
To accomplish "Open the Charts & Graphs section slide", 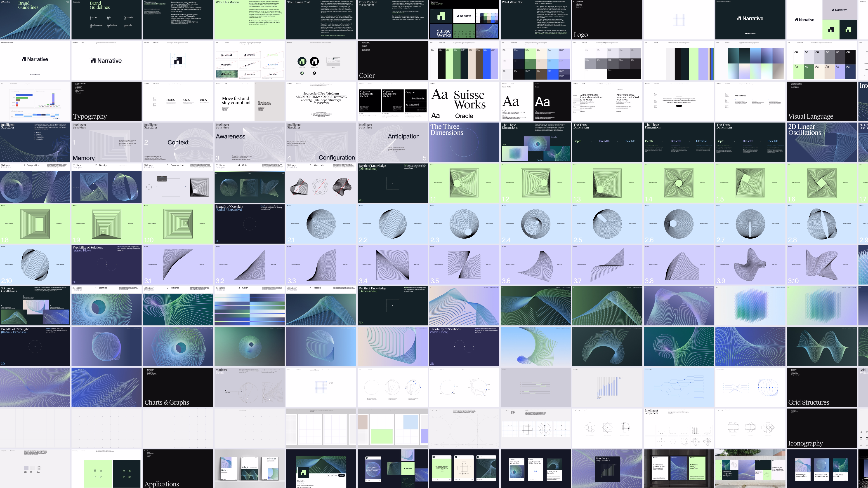I will pos(178,387).
